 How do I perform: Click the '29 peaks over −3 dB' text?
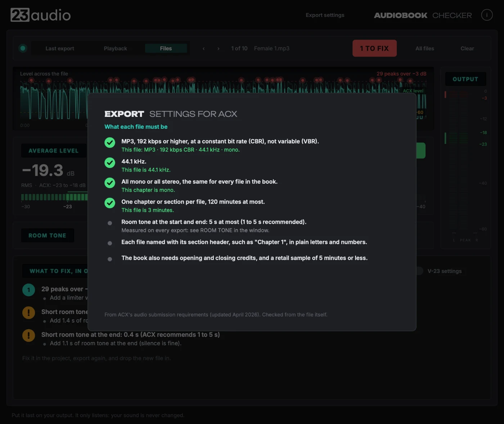click(x=401, y=74)
